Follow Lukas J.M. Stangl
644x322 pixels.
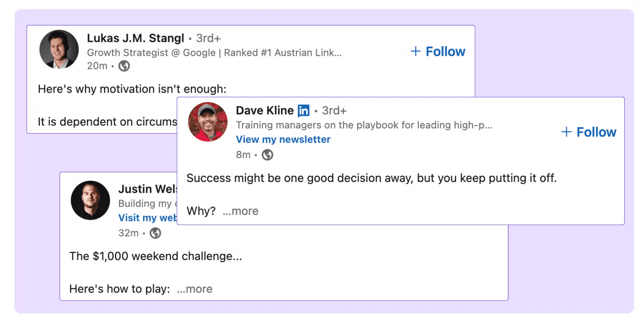click(x=438, y=52)
